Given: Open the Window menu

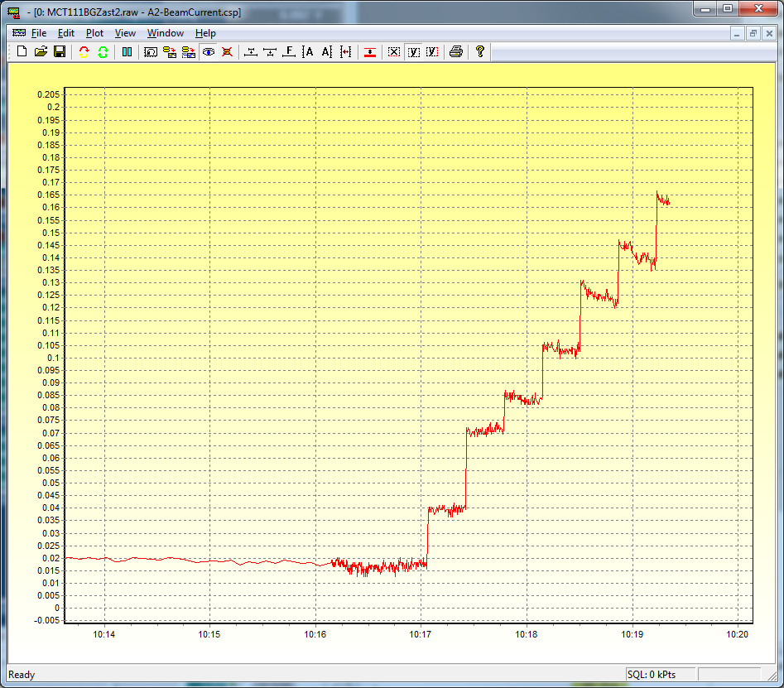Looking at the screenshot, I should 166,33.
